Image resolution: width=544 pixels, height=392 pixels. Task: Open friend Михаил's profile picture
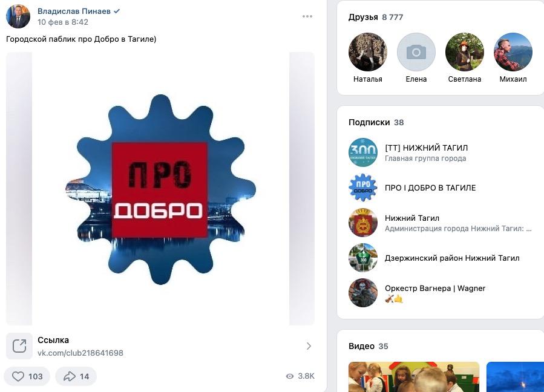pyautogui.click(x=513, y=52)
